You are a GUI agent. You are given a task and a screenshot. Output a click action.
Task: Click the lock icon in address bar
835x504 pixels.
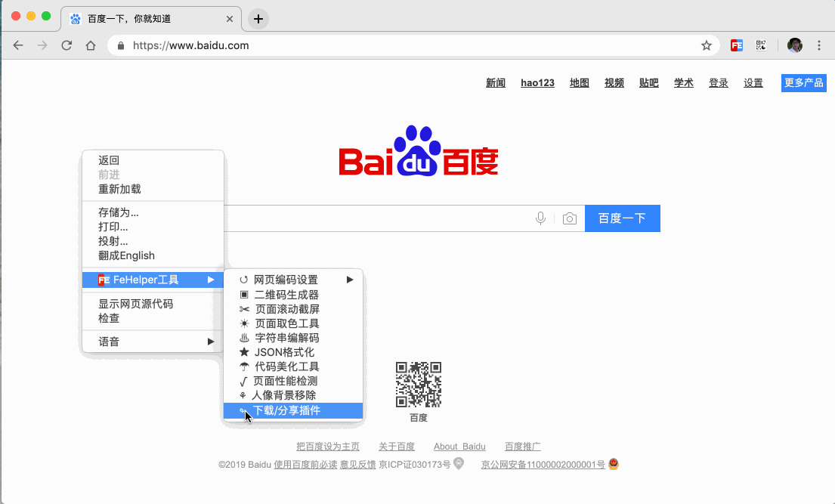pos(121,46)
